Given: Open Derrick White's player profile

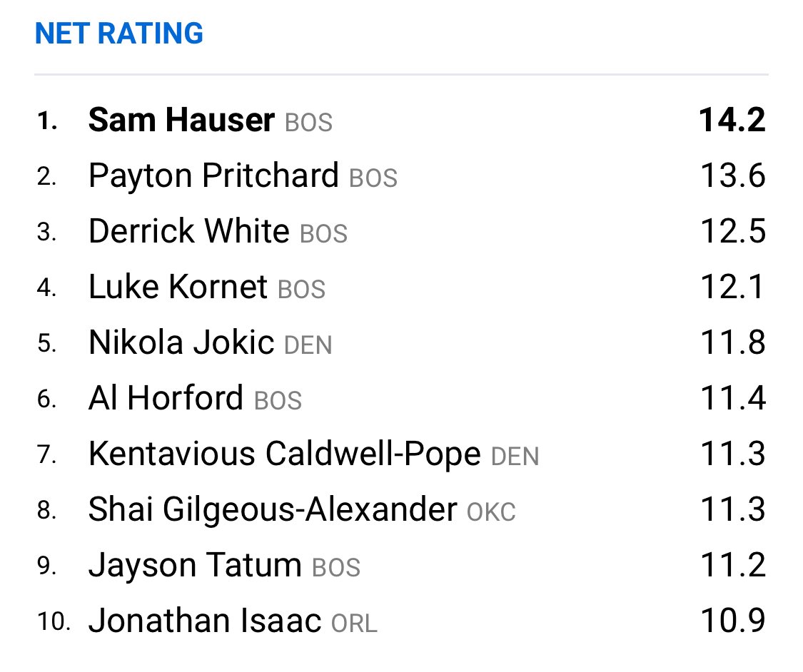Looking at the screenshot, I should coord(189,231).
